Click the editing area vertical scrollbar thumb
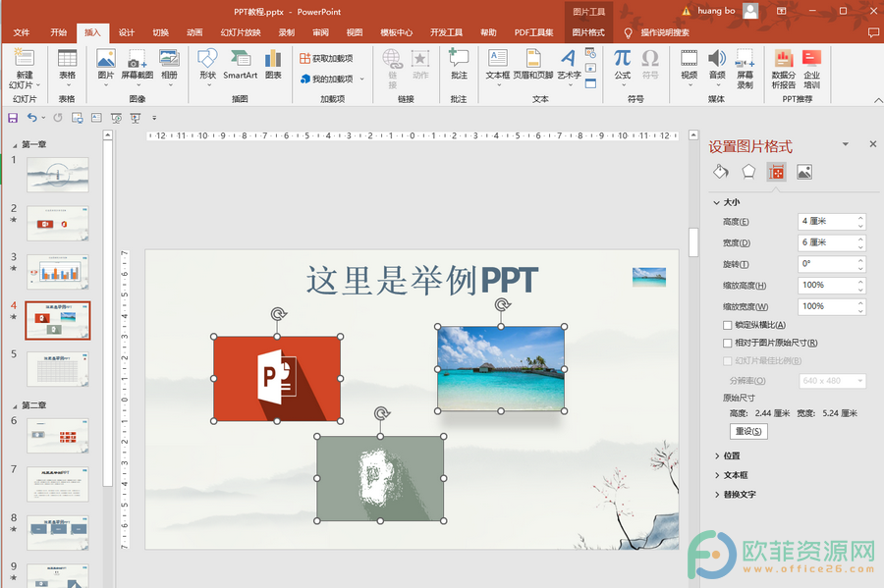 (693, 242)
